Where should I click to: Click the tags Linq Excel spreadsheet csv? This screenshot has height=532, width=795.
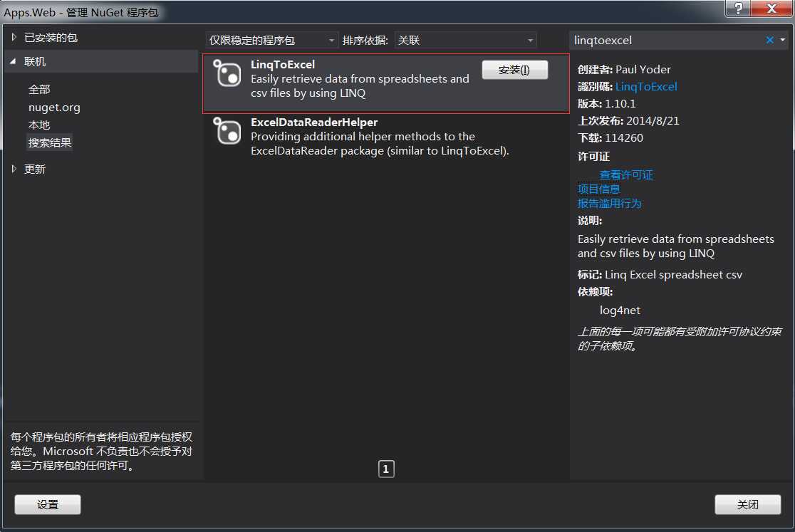[x=673, y=275]
